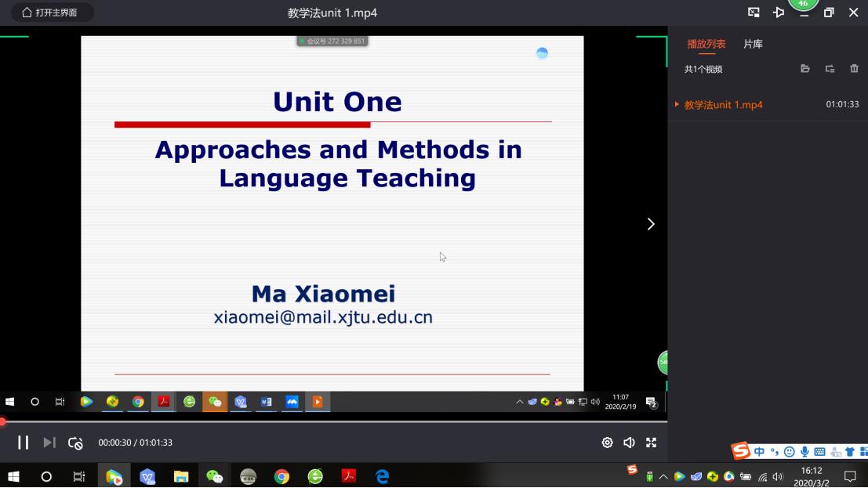Click the 打开主界面 button

click(50, 13)
